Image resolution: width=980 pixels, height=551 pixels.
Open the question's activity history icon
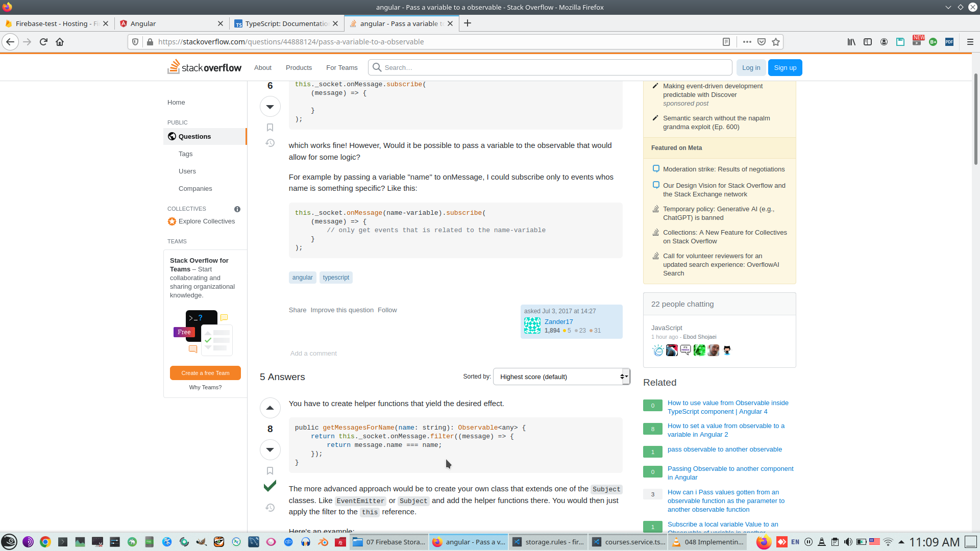270,143
